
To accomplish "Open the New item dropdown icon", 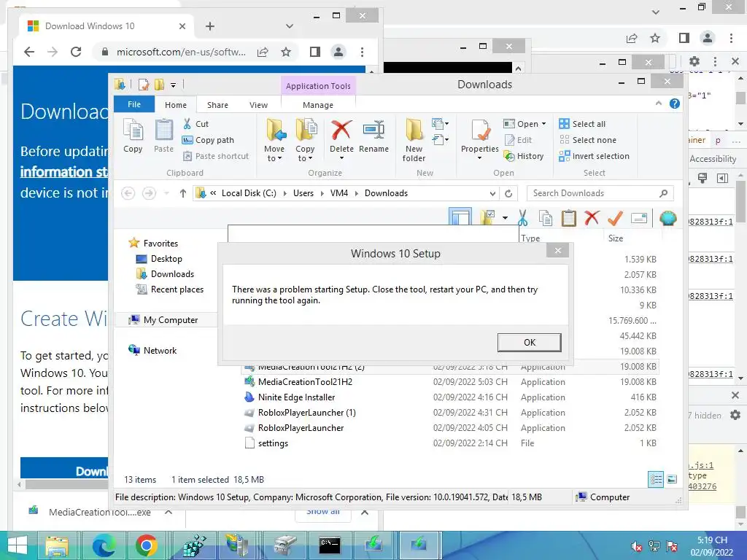I will (x=440, y=124).
